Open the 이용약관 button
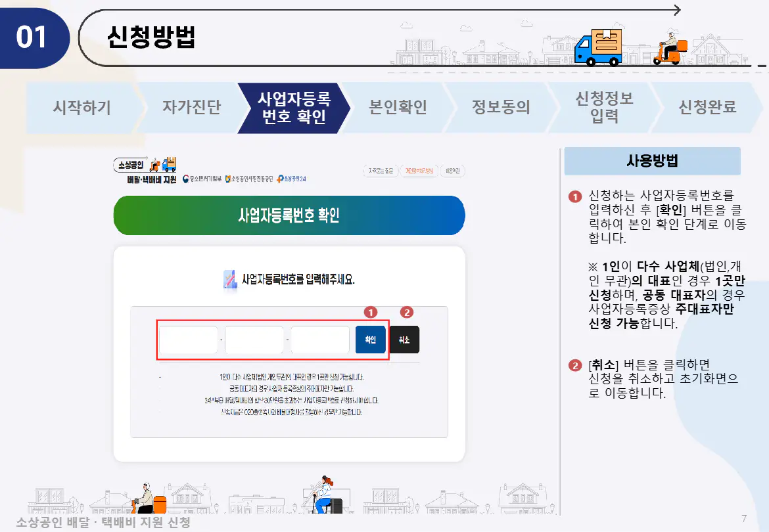 click(453, 171)
